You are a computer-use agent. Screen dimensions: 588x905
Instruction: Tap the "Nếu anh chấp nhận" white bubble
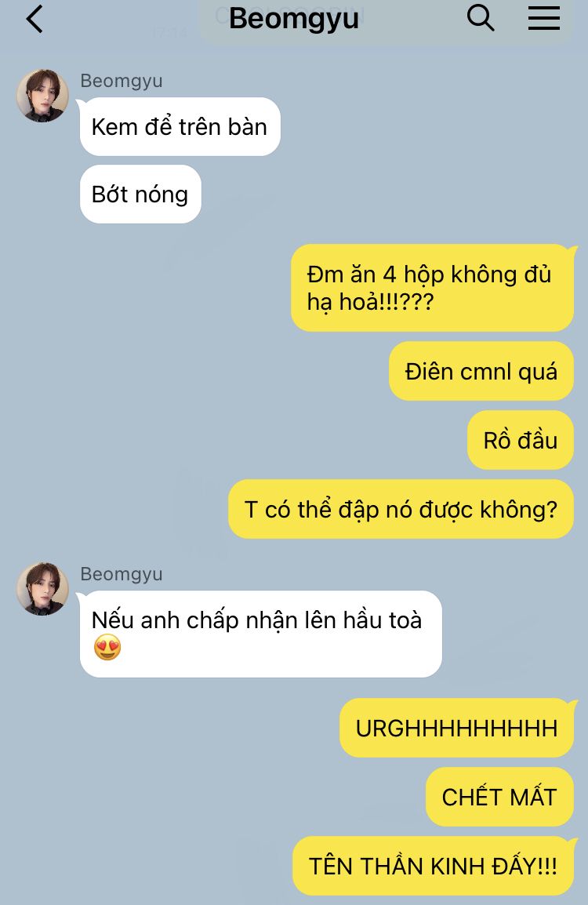(x=261, y=634)
